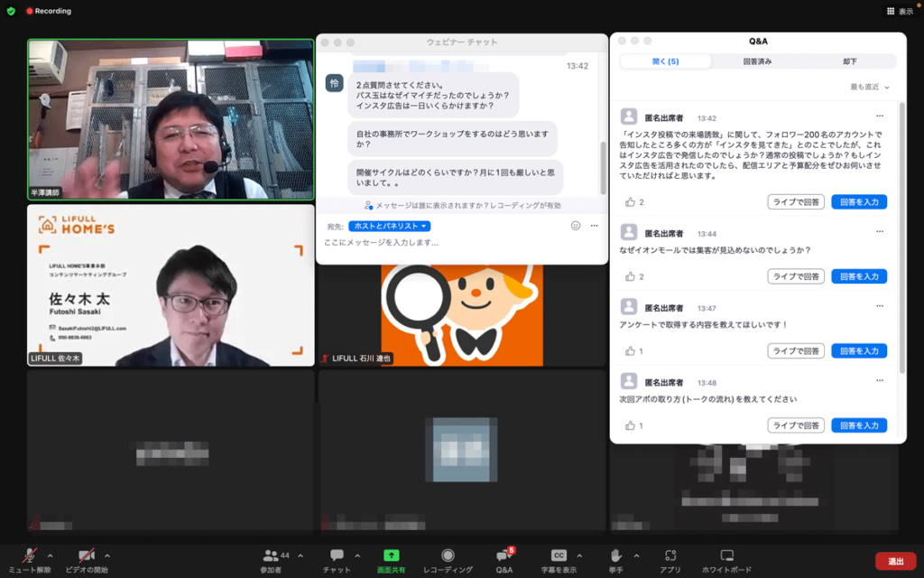
Task: Click the red 退出 leave button
Action: pyautogui.click(x=895, y=561)
